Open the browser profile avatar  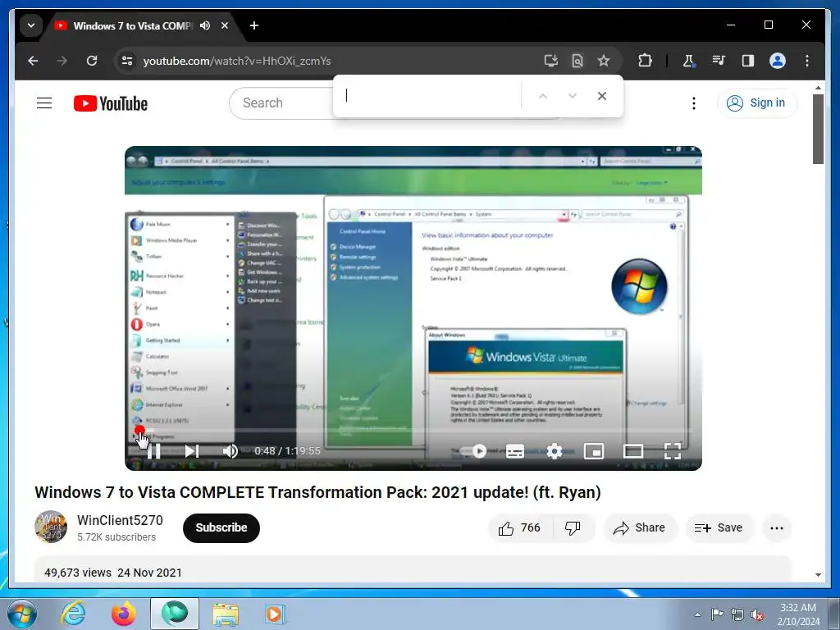pos(778,61)
